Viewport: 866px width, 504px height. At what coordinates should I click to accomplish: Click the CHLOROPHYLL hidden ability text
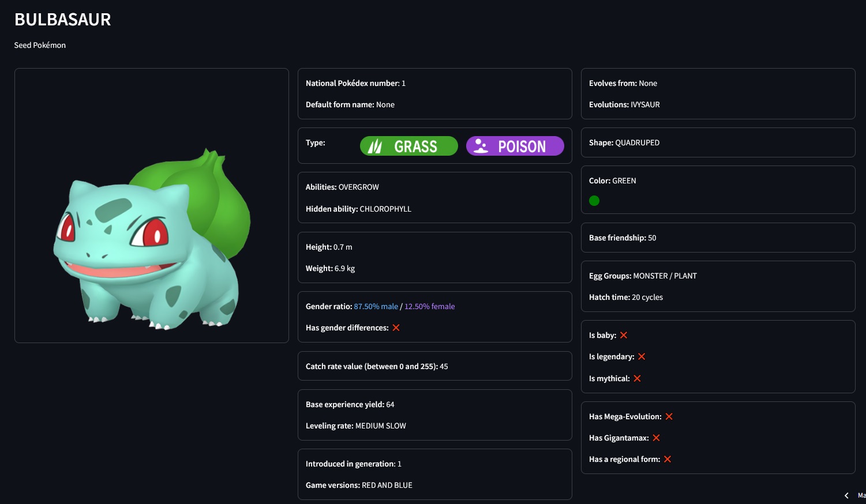pos(385,209)
